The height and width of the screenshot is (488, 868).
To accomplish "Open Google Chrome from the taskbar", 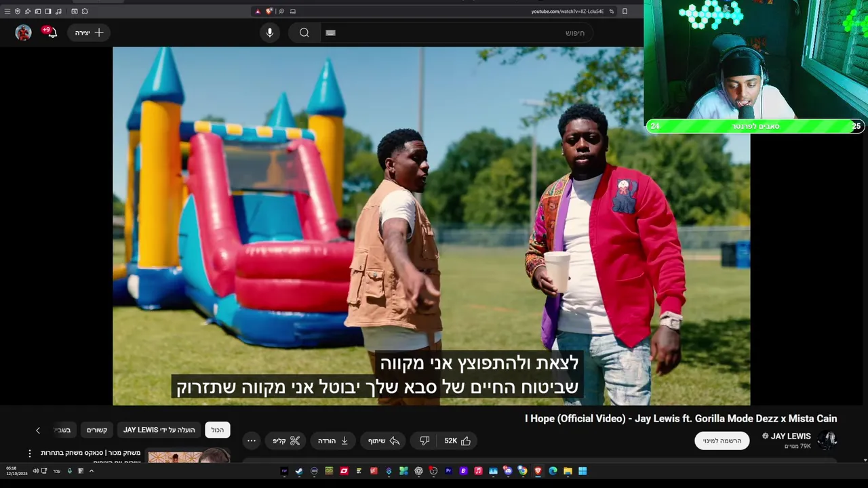I will tap(523, 471).
